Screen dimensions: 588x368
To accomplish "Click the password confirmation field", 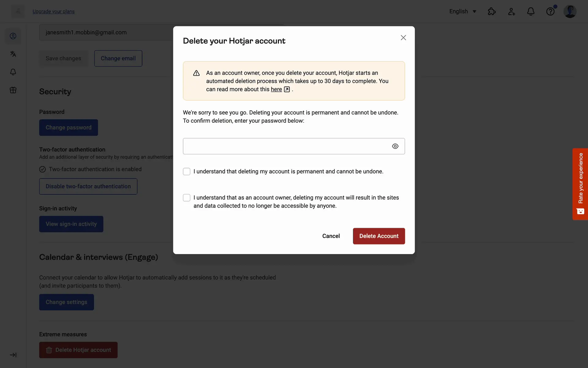I will click(294, 146).
